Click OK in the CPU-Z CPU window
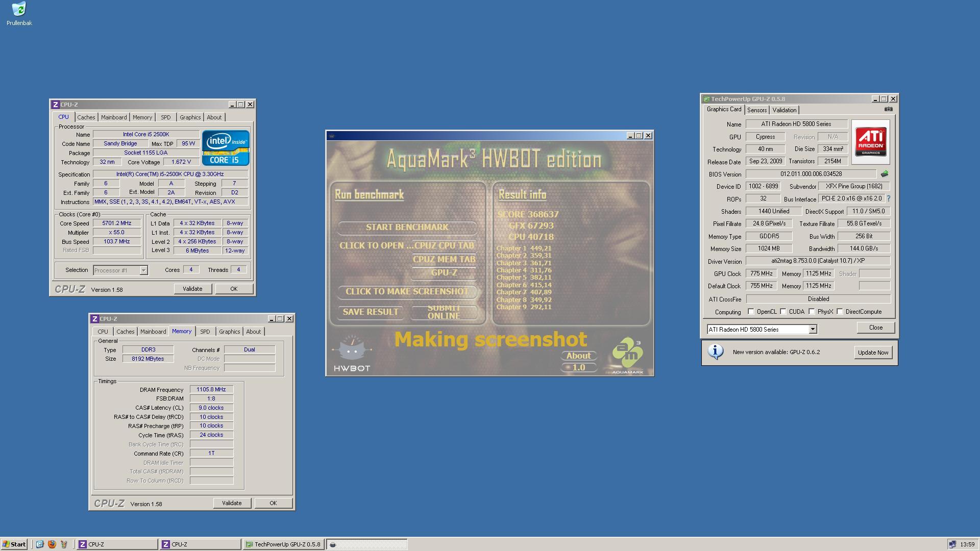Image resolution: width=980 pixels, height=551 pixels. tap(234, 289)
